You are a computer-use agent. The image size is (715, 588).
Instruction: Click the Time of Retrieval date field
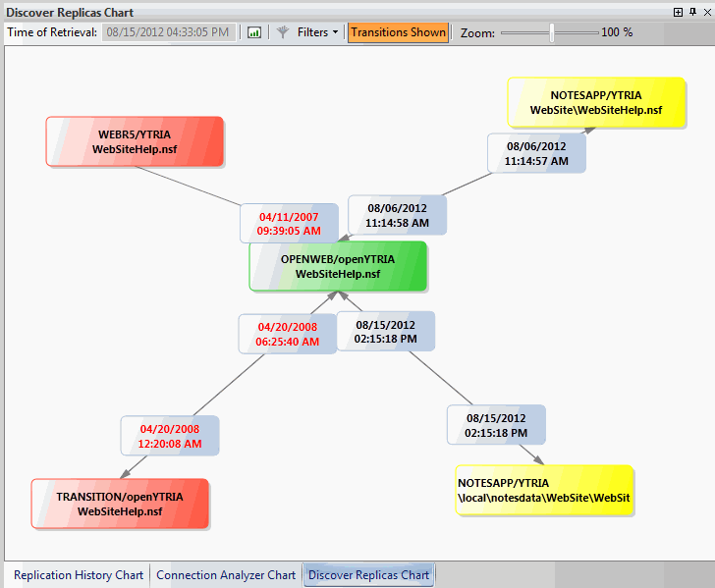pos(168,32)
